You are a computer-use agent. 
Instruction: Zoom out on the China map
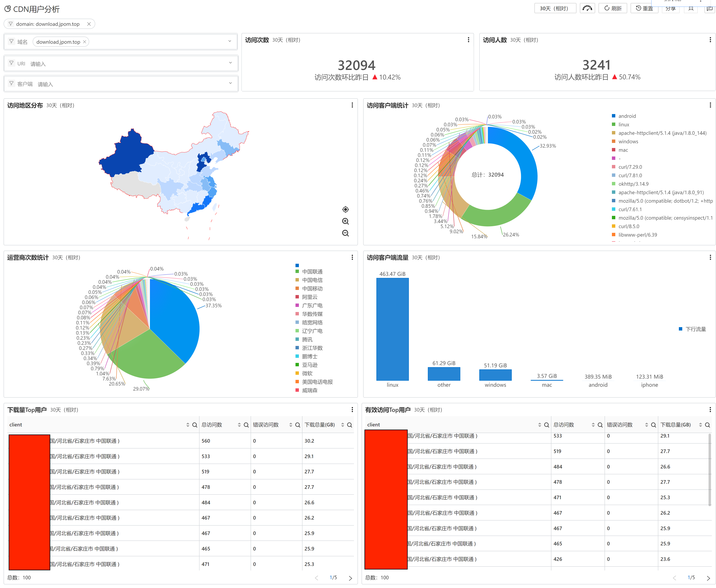345,233
